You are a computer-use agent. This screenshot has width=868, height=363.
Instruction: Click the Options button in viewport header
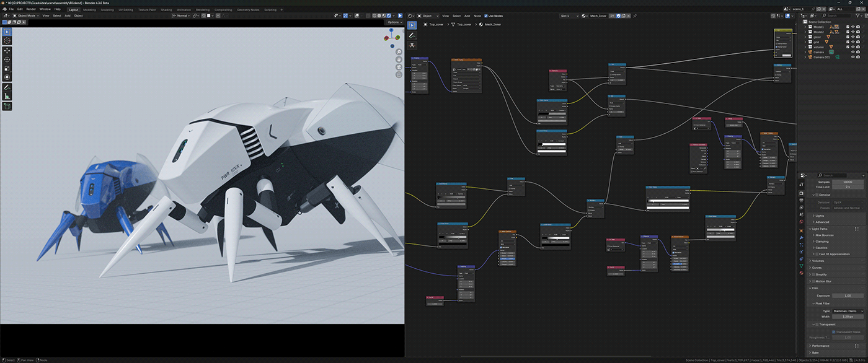pos(395,21)
